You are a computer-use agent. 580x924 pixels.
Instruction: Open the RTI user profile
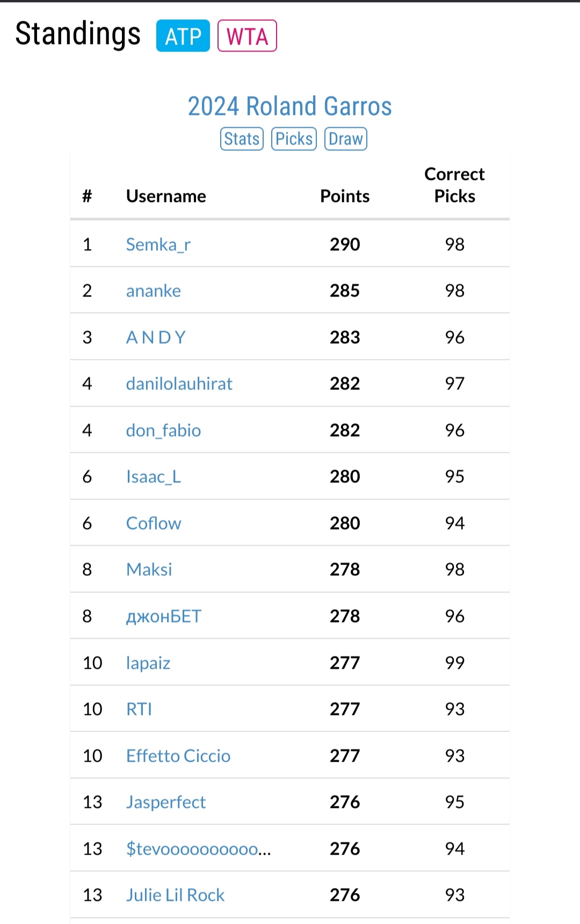(x=139, y=709)
